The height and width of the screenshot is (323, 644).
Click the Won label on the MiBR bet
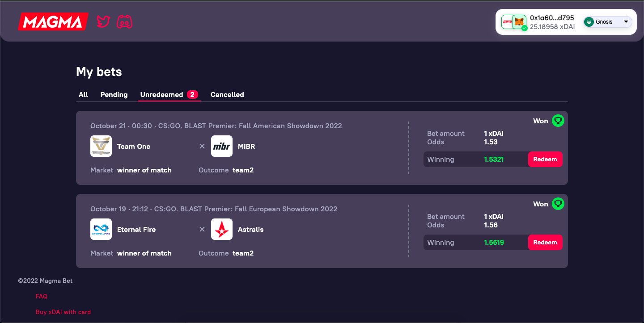(x=541, y=121)
